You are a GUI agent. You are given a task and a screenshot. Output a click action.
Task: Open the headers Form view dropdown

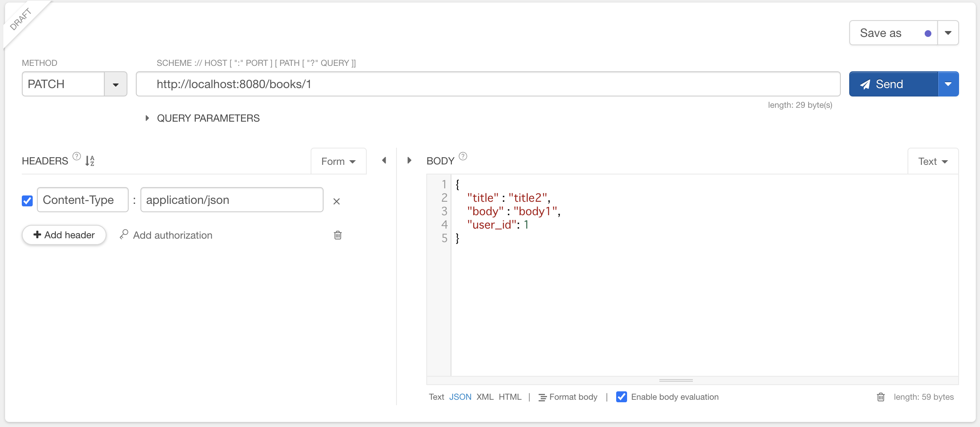coord(338,161)
